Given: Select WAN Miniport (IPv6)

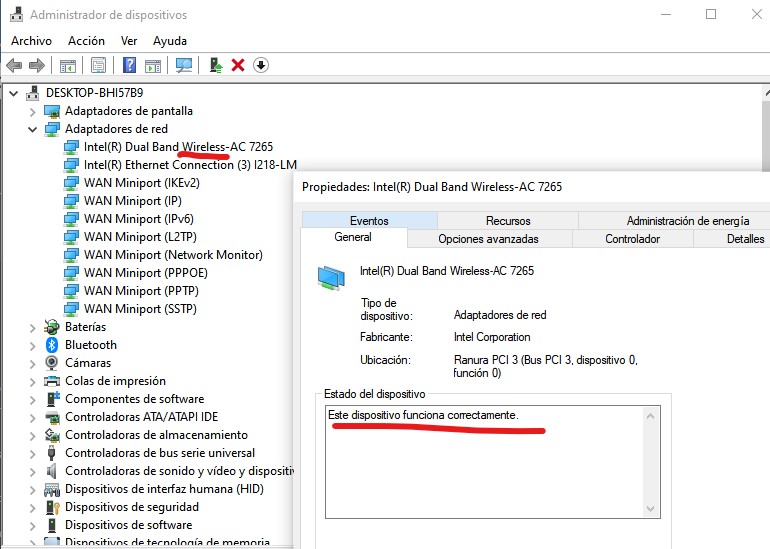Looking at the screenshot, I should click(139, 219).
